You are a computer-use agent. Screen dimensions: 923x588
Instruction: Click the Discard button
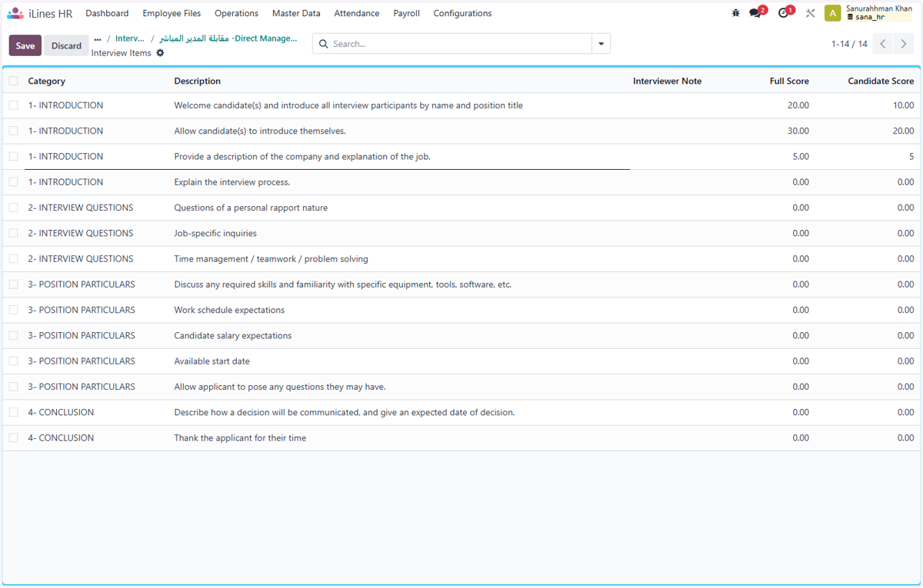[66, 45]
